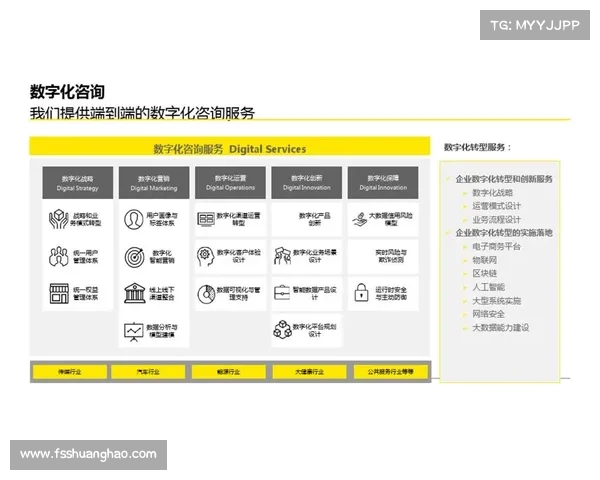Click the 传媒行业 yellow industry box
The image size is (600, 480).
coord(70,372)
